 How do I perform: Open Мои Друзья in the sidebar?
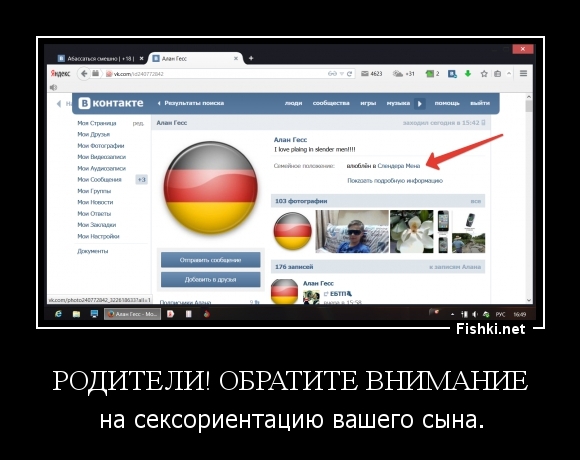point(94,134)
